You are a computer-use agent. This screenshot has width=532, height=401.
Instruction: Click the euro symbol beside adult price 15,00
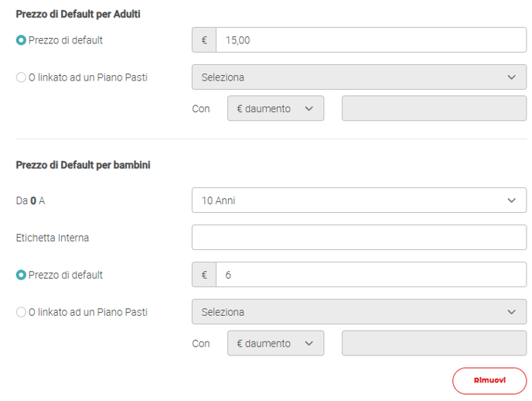click(x=204, y=40)
